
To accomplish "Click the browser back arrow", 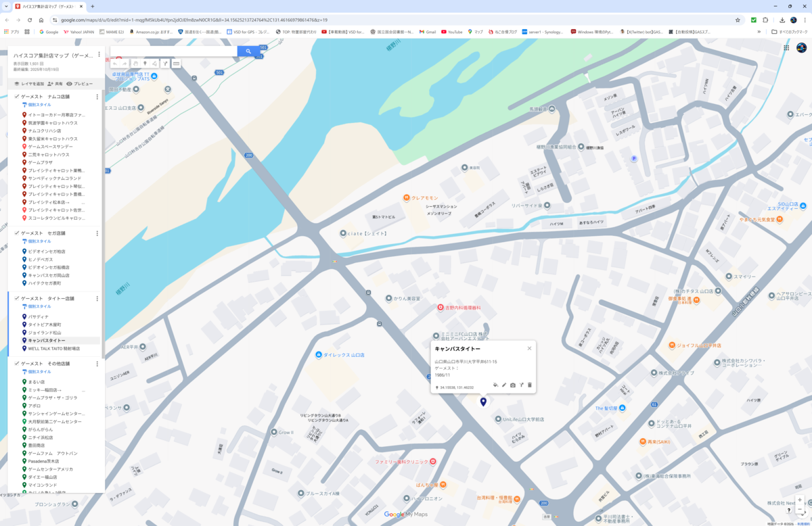I will (x=7, y=20).
